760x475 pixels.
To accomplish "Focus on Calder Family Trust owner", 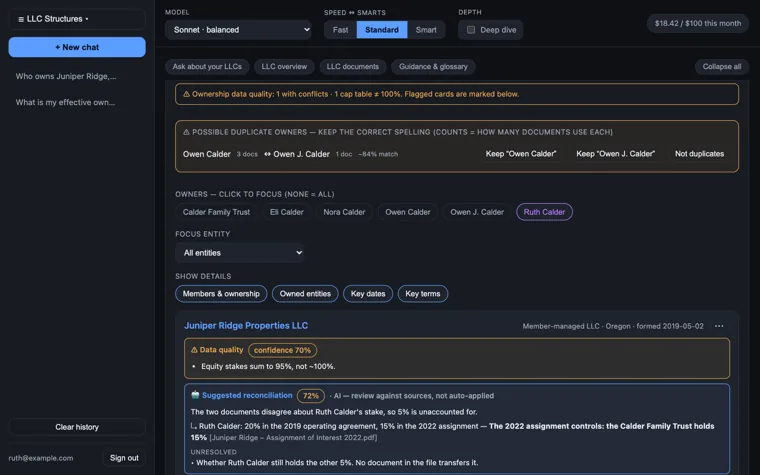I will click(216, 212).
